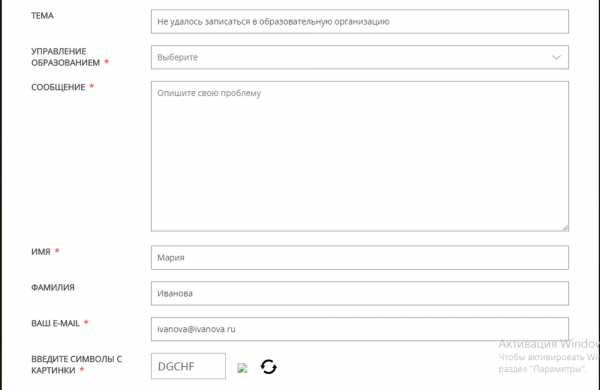Screen dimensions: 600x390
Task: Click the ВАШ E-MAIL label
Action: pos(55,323)
